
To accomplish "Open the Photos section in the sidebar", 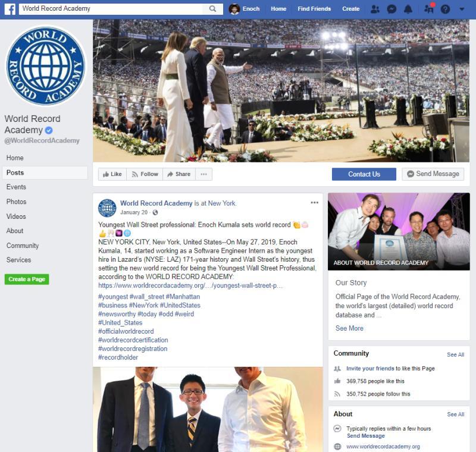I will [x=17, y=202].
